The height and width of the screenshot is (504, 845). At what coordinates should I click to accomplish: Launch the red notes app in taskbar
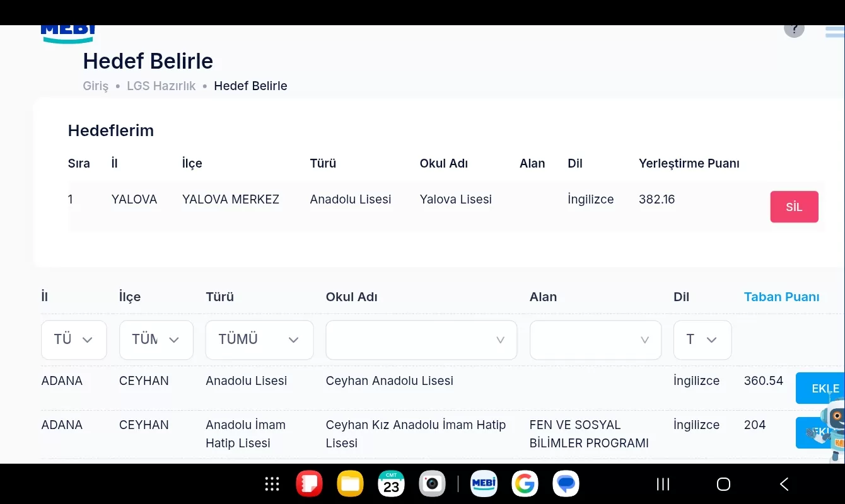coord(309,484)
